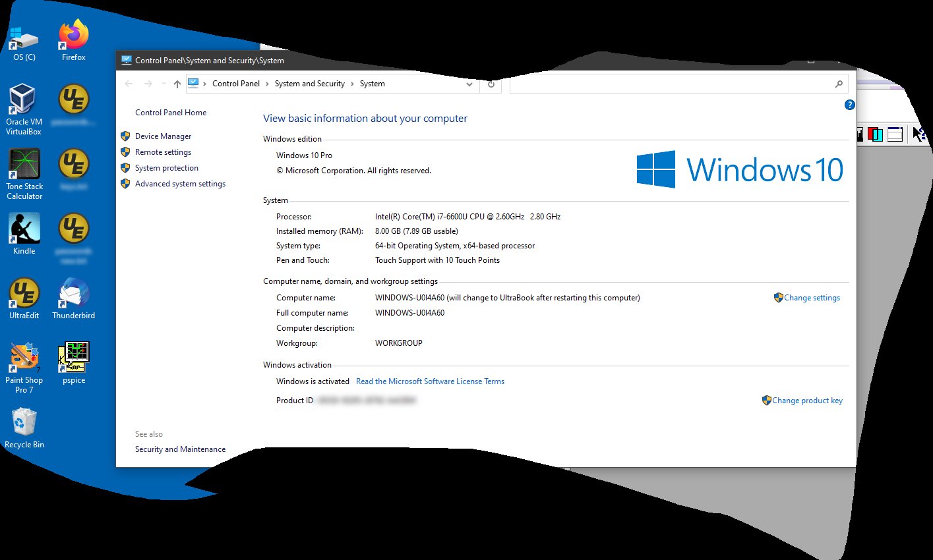Click the 'Windows 10 Pro' edition text
The width and height of the screenshot is (933, 560).
304,155
